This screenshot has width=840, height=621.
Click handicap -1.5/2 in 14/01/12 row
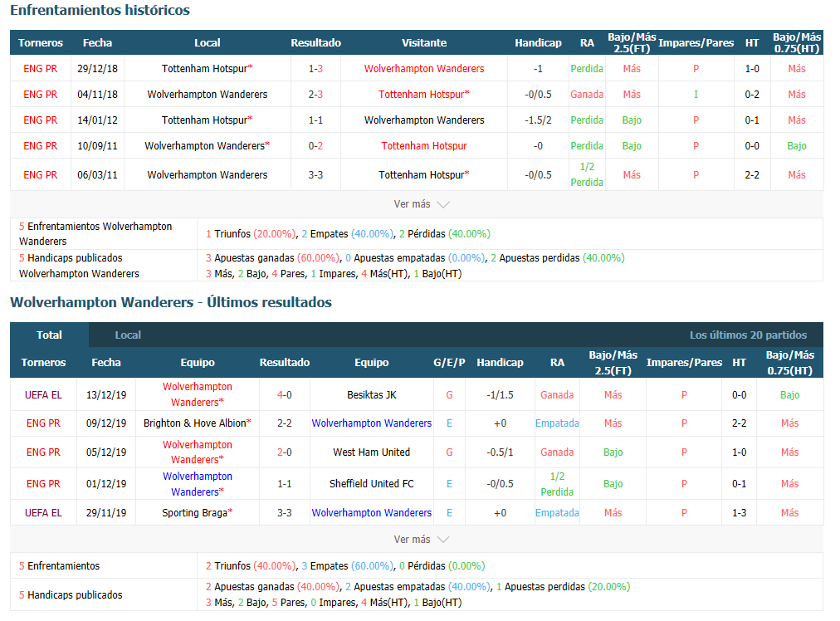point(538,120)
